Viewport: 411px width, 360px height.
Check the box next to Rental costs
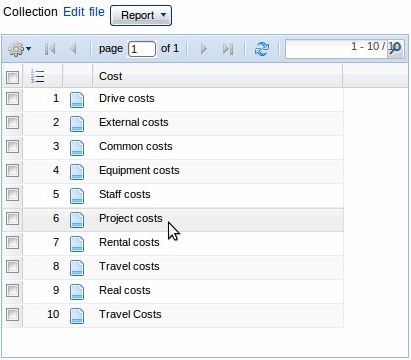coord(12,242)
